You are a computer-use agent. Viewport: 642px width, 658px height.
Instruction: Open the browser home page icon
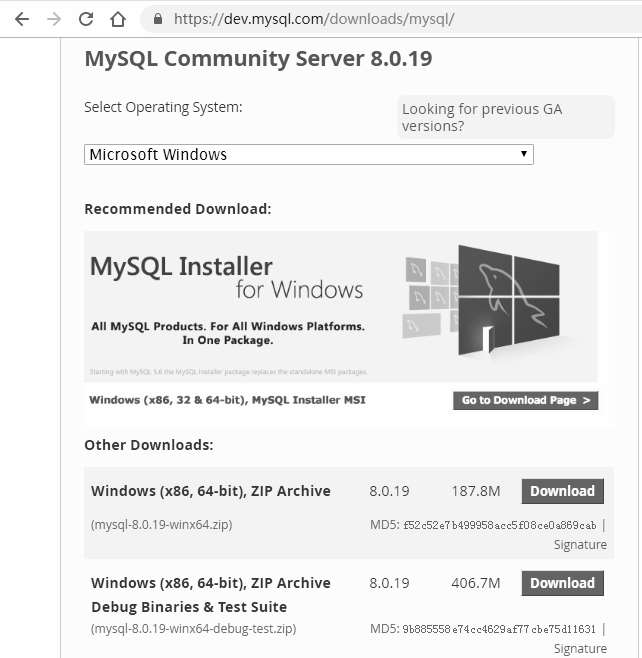(118, 19)
